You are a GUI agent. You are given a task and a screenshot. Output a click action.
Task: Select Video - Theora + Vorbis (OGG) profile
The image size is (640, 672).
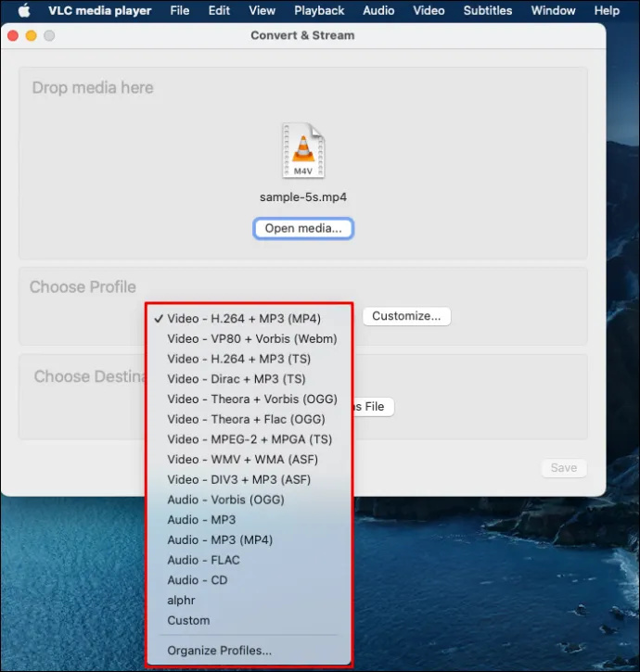pyautogui.click(x=249, y=399)
